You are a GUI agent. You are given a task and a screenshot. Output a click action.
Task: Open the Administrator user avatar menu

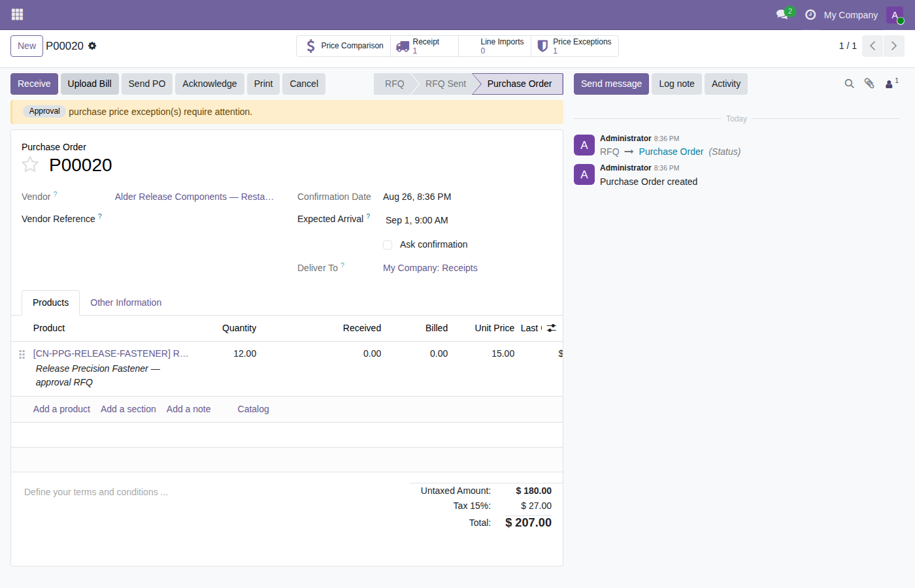[895, 15]
